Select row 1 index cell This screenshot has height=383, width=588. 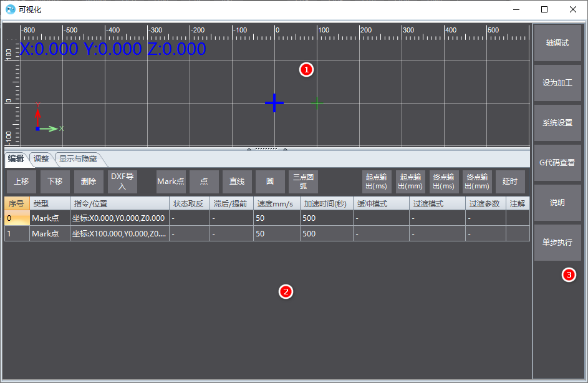coord(17,234)
